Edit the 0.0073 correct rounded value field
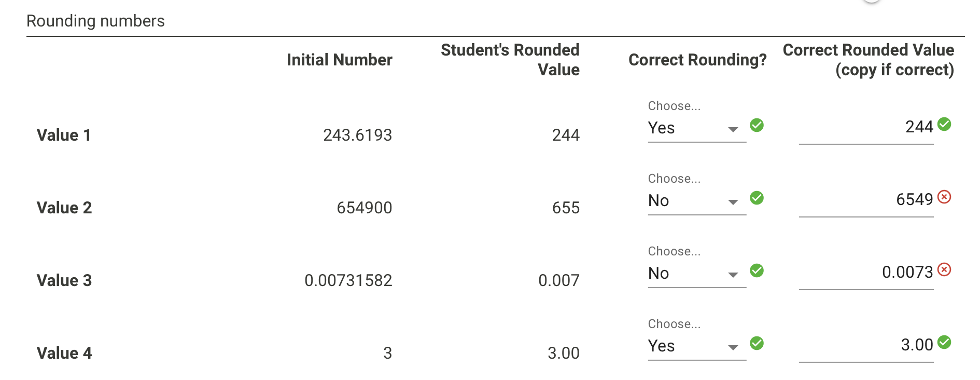Viewport: 980px width, 380px height. point(866,274)
